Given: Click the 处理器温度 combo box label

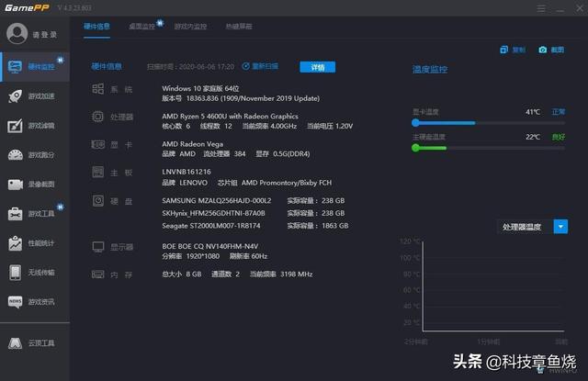Looking at the screenshot, I should coord(522,227).
